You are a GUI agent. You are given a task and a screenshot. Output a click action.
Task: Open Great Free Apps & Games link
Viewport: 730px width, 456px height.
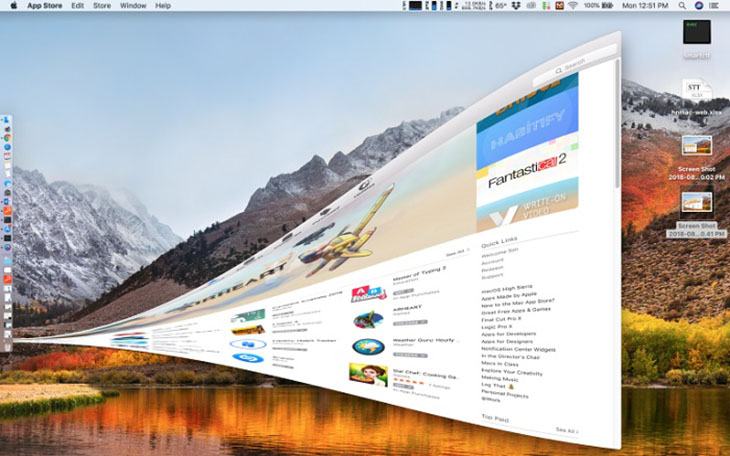pyautogui.click(x=516, y=311)
